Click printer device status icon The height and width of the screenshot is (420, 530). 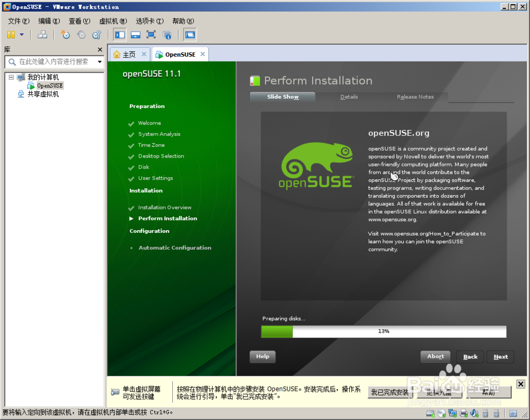pos(464,413)
